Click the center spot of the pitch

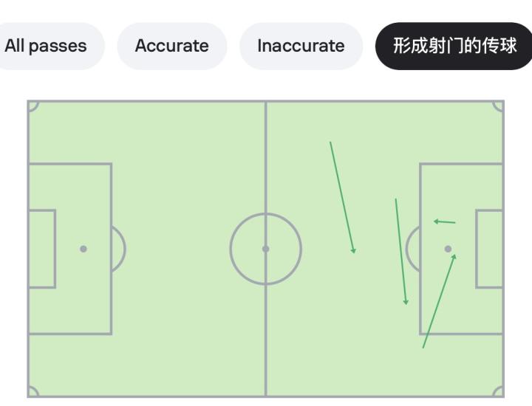(x=266, y=249)
